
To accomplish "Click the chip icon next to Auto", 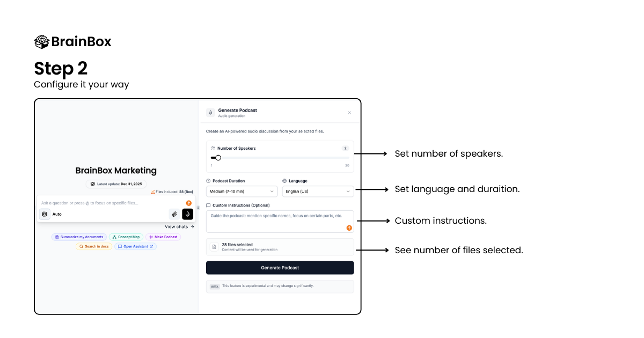I will (45, 214).
